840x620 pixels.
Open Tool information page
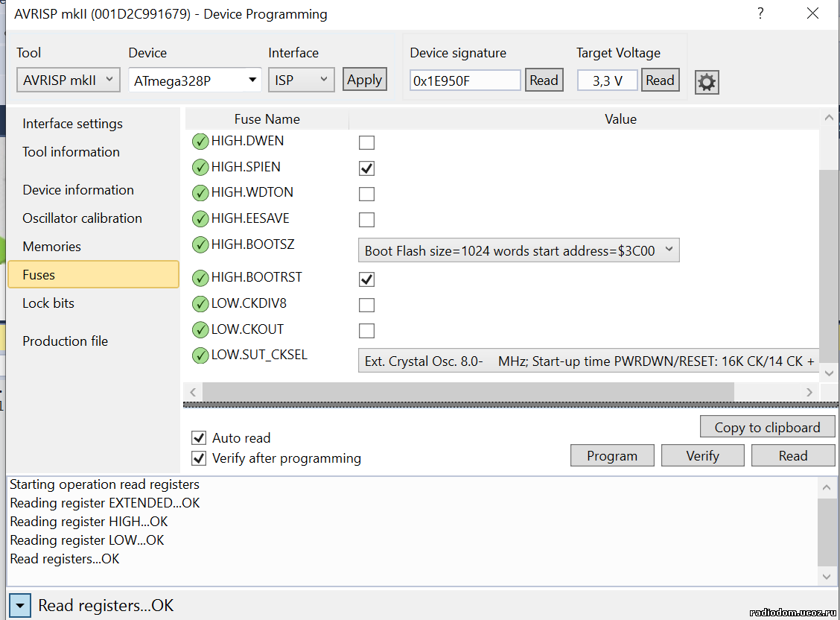(x=71, y=152)
